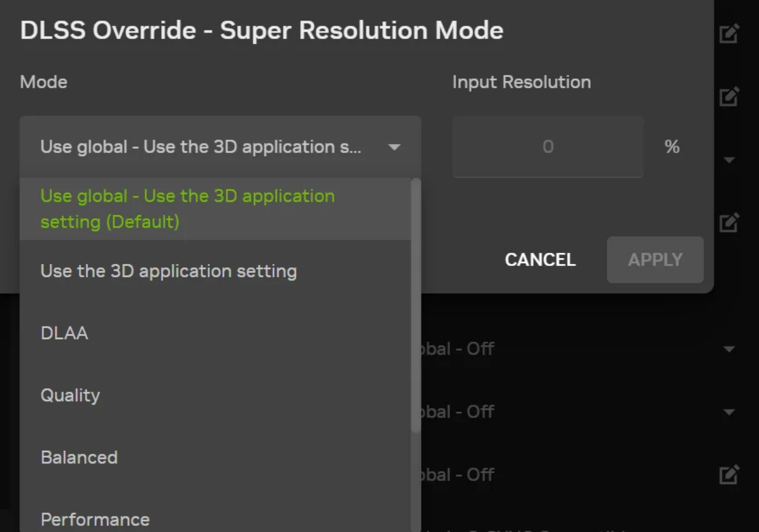Click the edit icon level with Input Resolution label
759x532 pixels.
click(729, 96)
